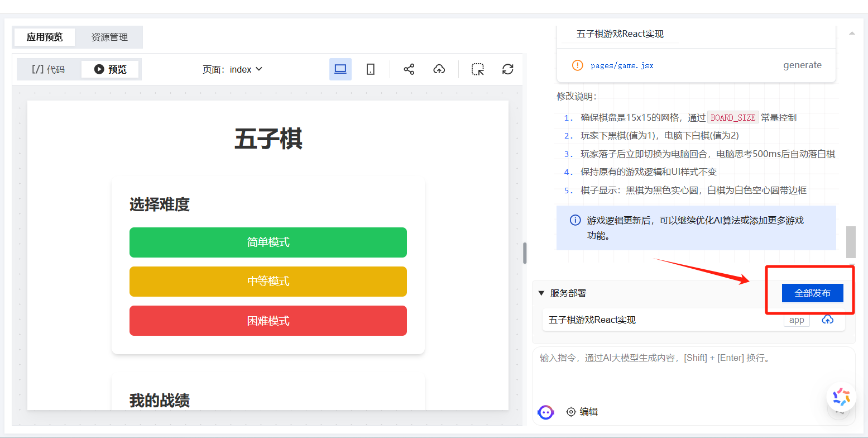Viewport: 868px width, 438px height.
Task: Open the 页面: index page dropdown
Action: [x=232, y=69]
